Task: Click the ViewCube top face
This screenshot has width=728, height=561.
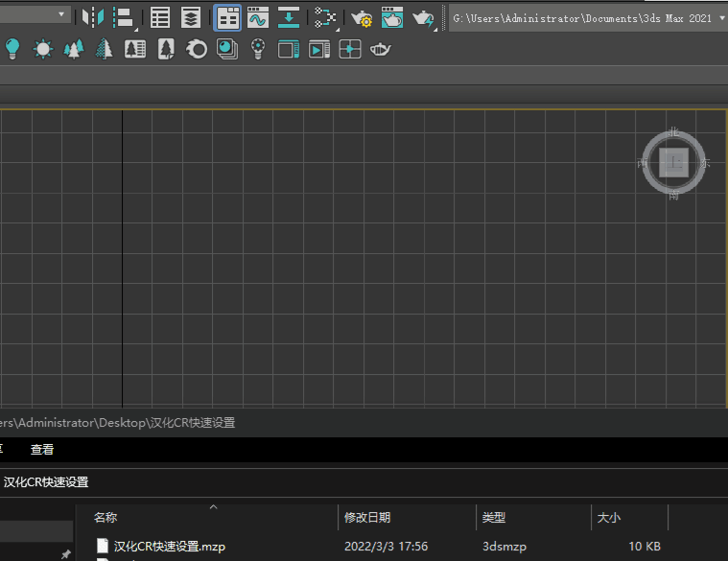Action: [674, 163]
